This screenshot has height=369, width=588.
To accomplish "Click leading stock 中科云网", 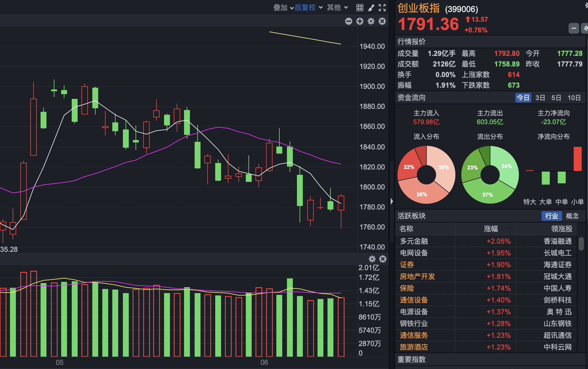I will [558, 347].
